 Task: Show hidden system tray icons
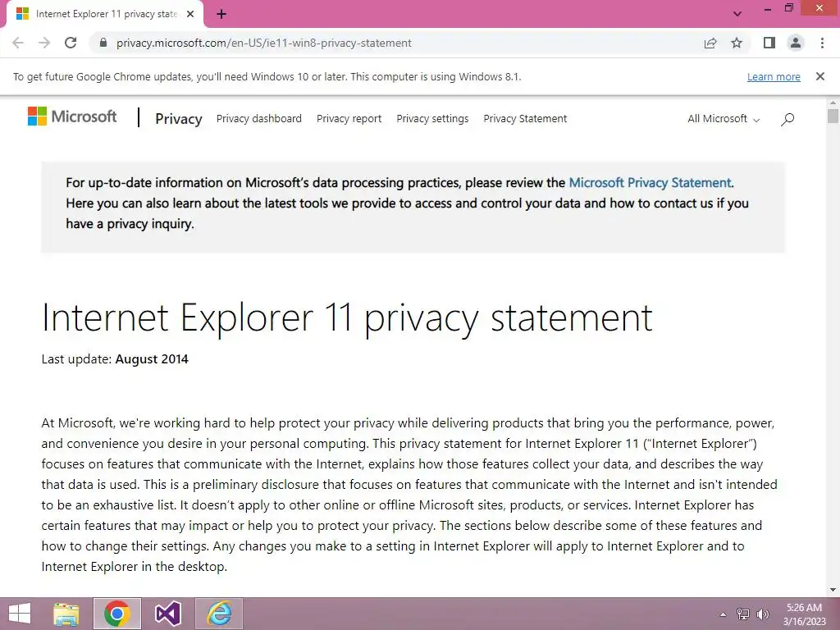(723, 614)
